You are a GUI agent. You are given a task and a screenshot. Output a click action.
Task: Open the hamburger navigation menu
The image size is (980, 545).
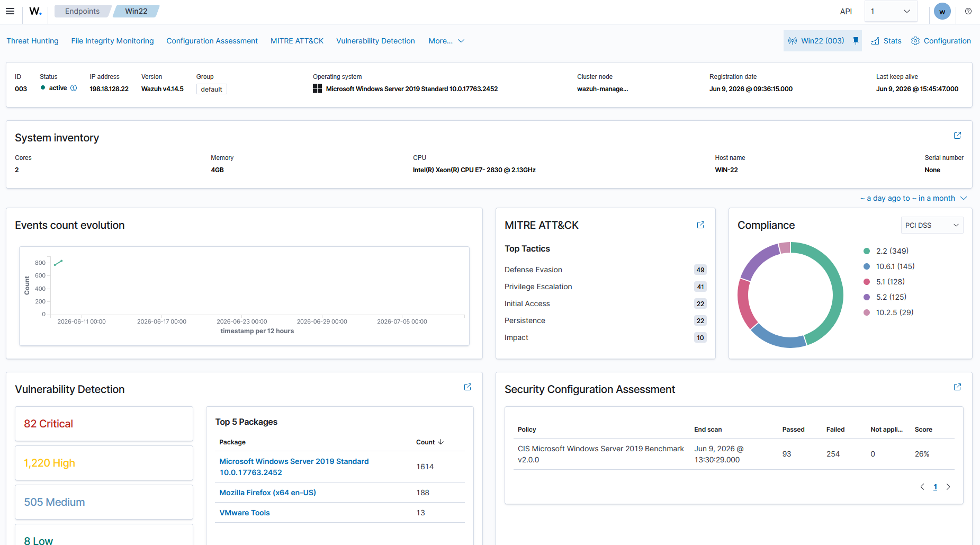[10, 11]
